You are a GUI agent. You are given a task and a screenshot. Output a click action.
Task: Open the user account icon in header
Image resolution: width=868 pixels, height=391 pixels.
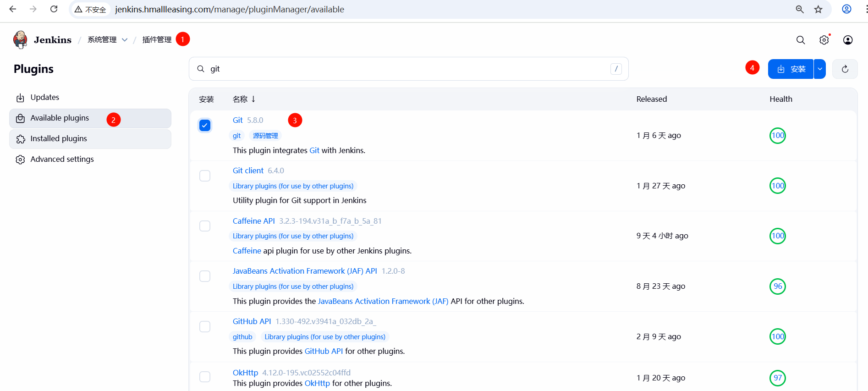[x=848, y=40]
